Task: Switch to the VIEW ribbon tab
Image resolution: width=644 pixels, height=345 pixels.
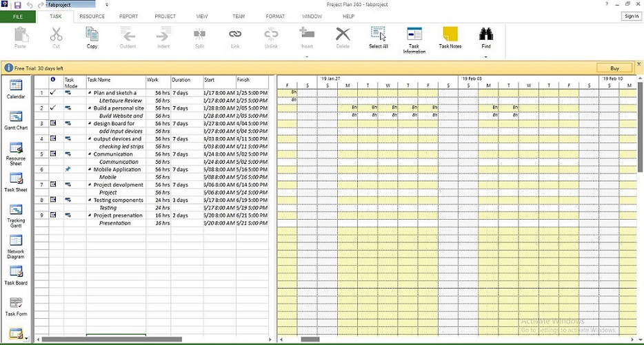Action: [x=201, y=17]
